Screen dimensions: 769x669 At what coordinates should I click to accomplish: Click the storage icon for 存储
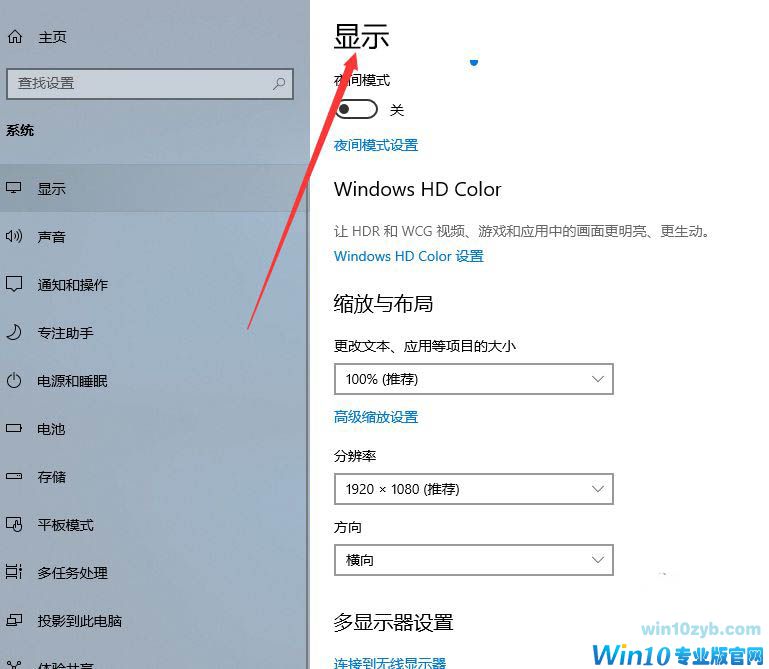[14, 476]
